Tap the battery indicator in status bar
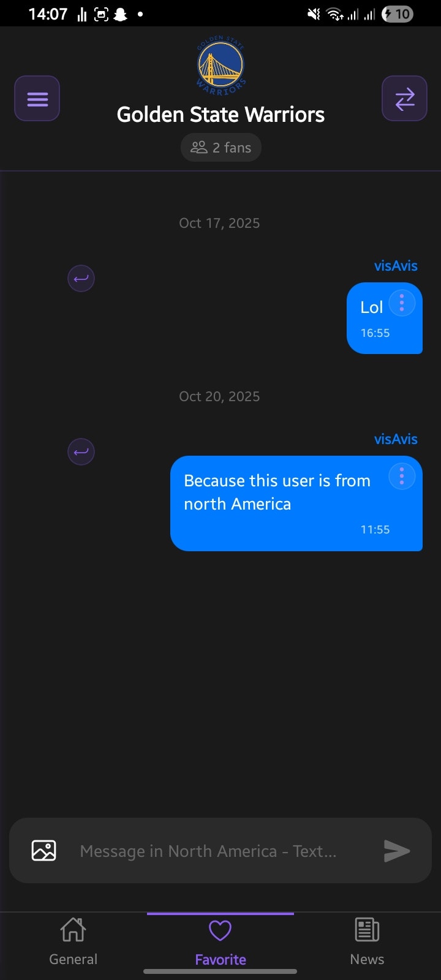The image size is (441, 980). tap(398, 13)
